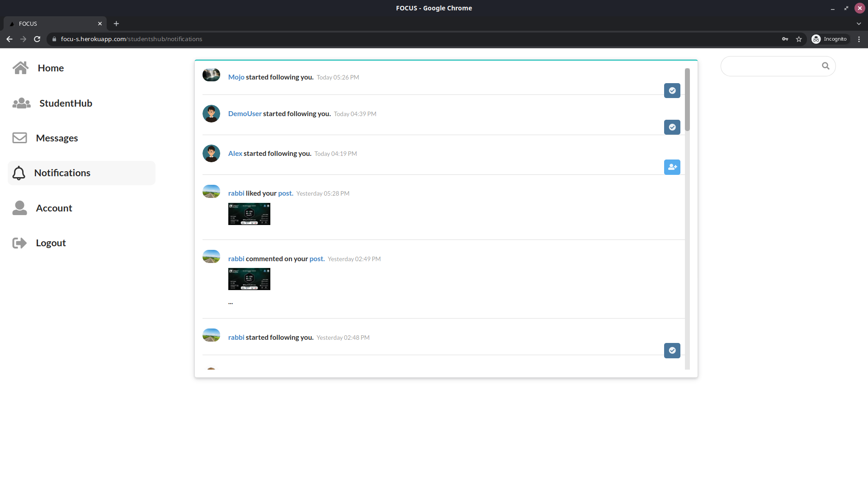Click the Logout icon

point(19,243)
